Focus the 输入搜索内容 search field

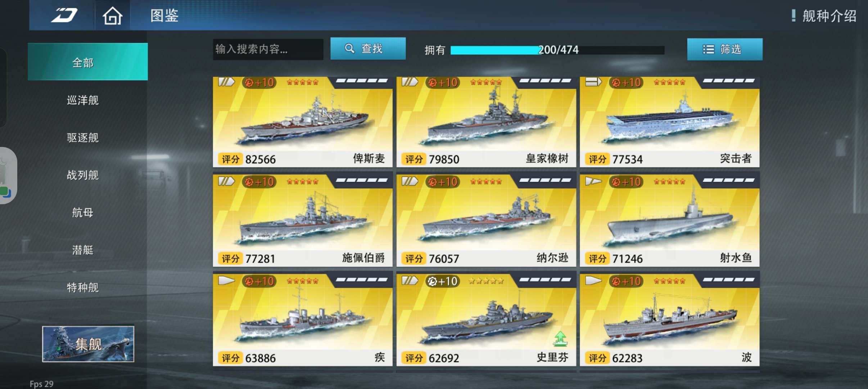tap(268, 49)
